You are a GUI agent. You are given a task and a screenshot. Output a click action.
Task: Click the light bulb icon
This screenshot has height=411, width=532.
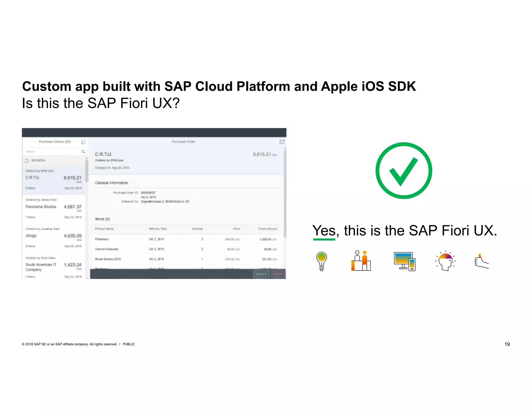[x=322, y=261]
